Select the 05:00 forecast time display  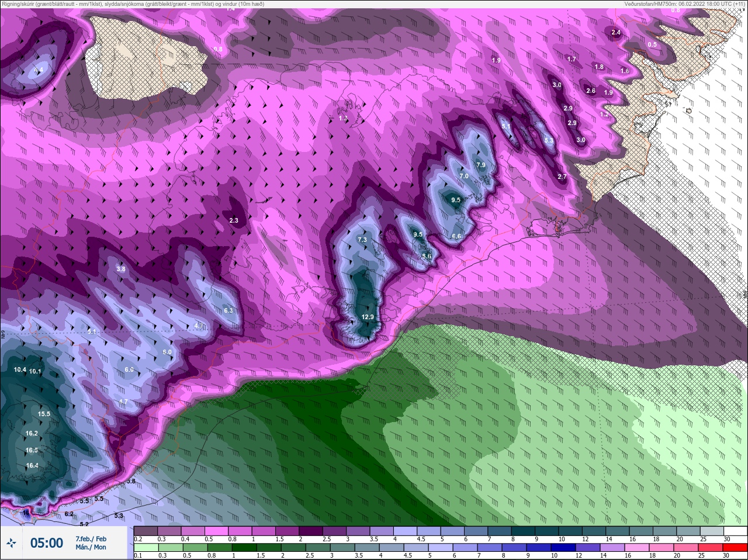[47, 543]
